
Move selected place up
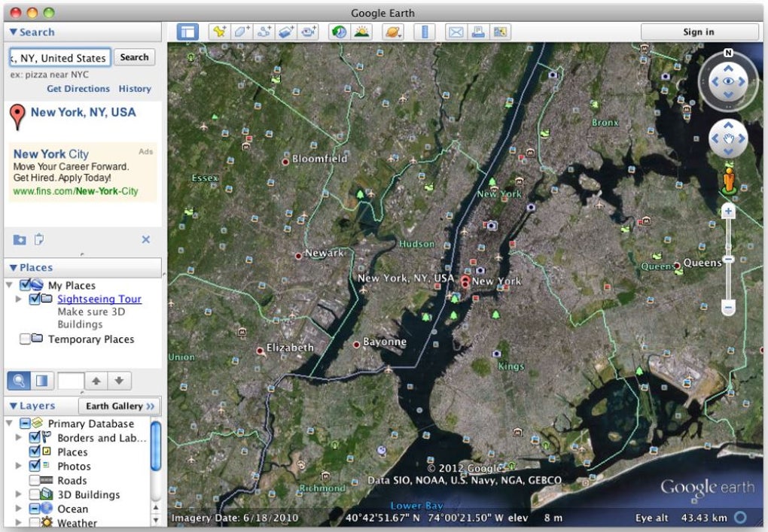pos(96,380)
